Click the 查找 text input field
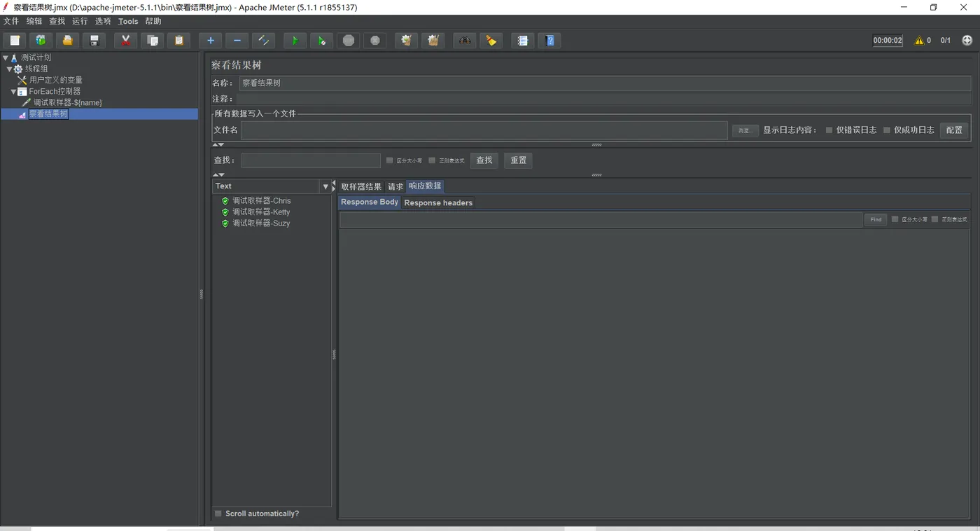This screenshot has width=980, height=531. (x=311, y=160)
